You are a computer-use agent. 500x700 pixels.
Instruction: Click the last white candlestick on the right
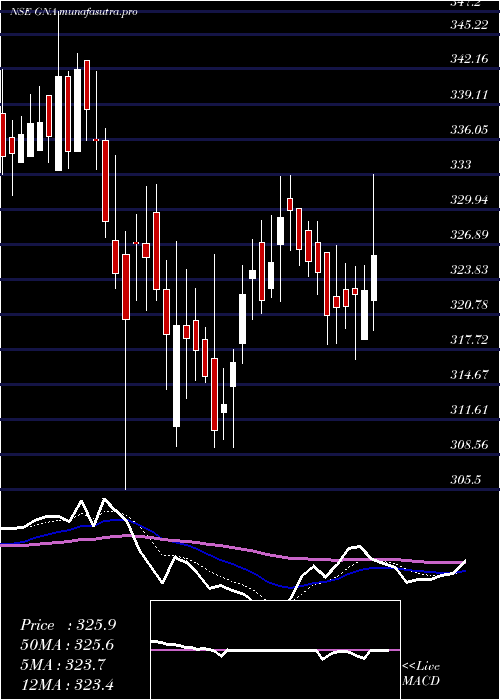pyautogui.click(x=374, y=278)
